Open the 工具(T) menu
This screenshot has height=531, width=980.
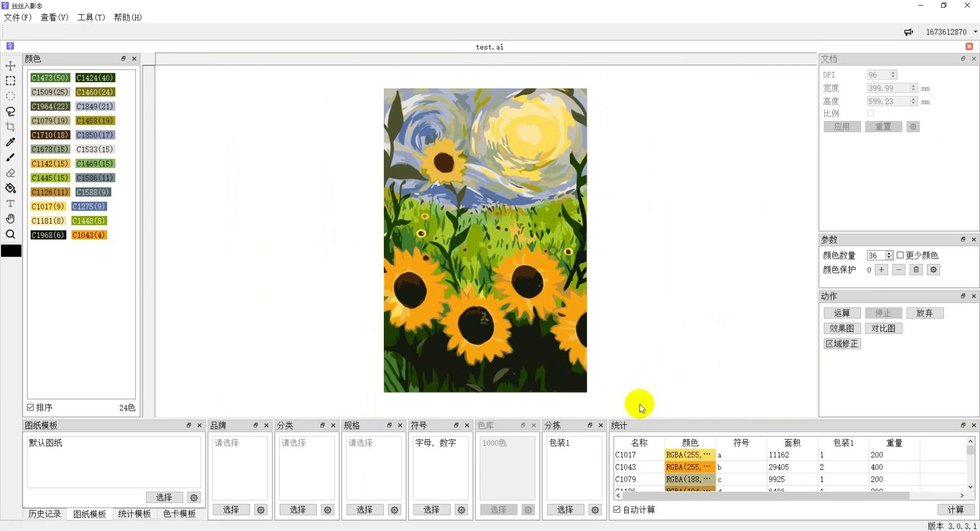[x=91, y=17]
